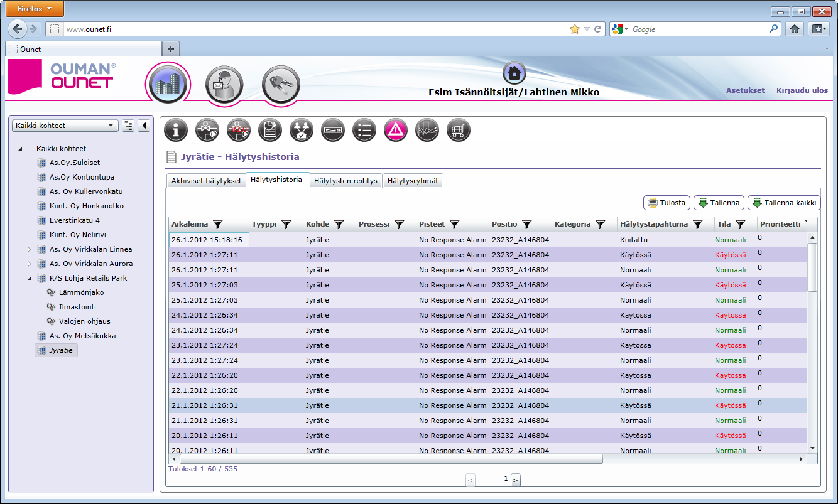Open the valve and pump process diagram icon

point(207,130)
